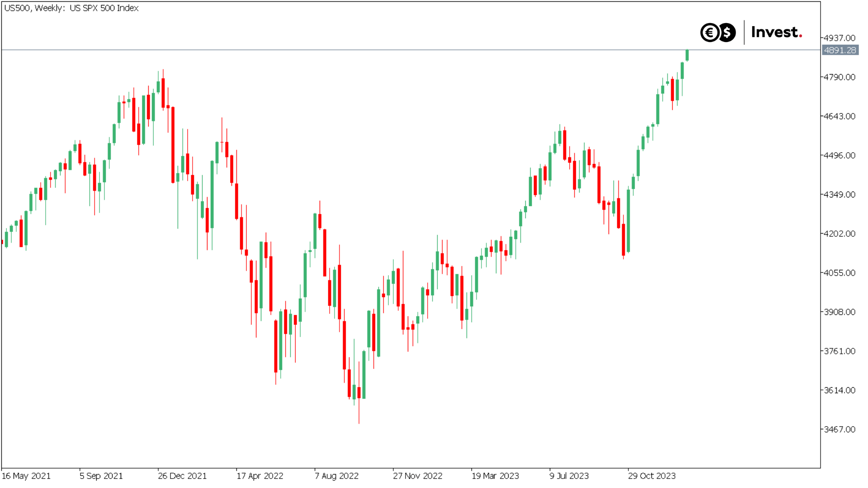Click the 3908.00 price axis label
Image resolution: width=868 pixels, height=488 pixels.
[840, 312]
